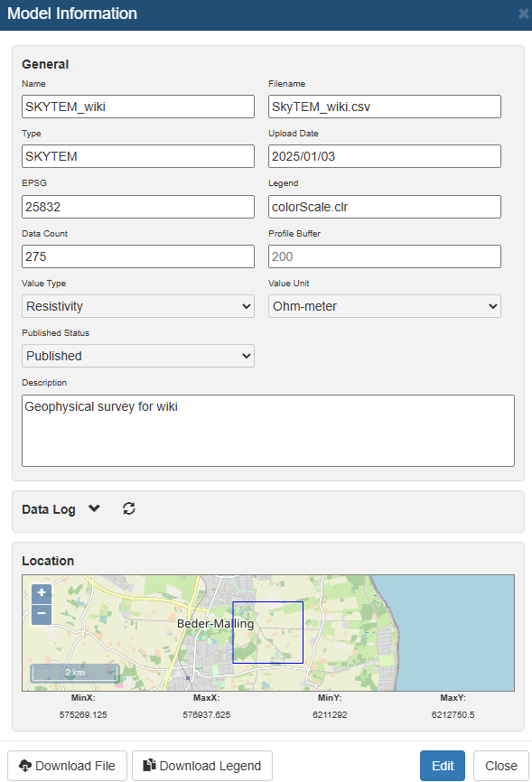
Task: Click the Description text area
Action: click(x=268, y=431)
